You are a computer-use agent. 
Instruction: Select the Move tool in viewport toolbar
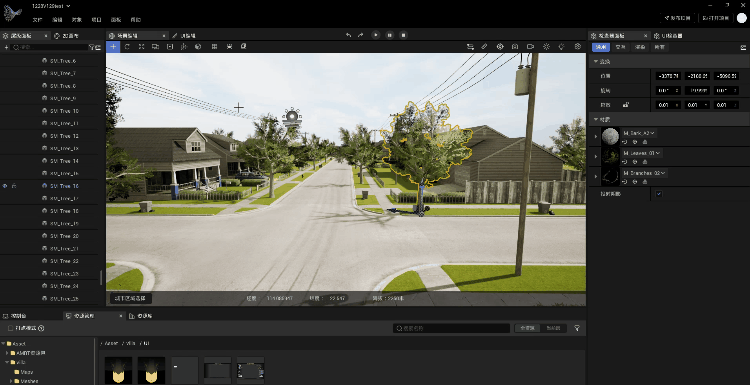pyautogui.click(x=113, y=46)
